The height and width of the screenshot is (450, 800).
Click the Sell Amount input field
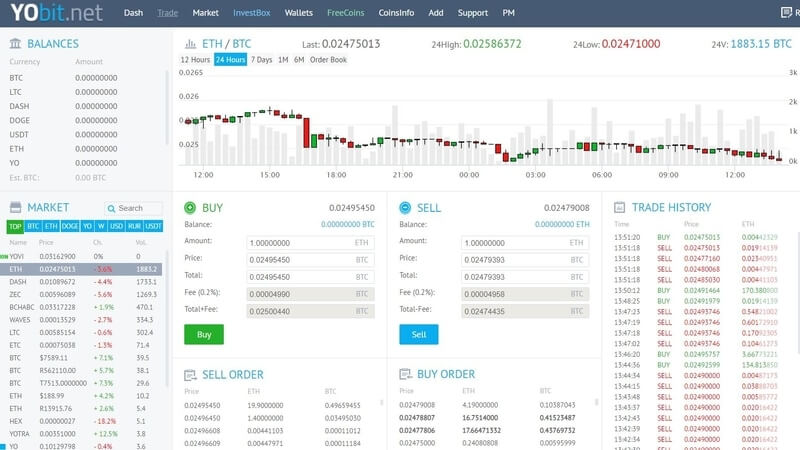(x=526, y=243)
